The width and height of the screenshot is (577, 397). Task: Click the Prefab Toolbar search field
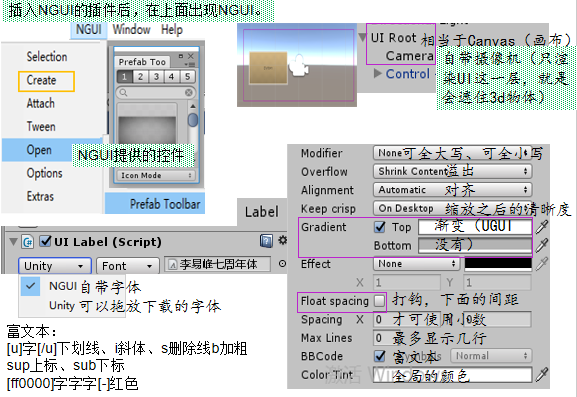pyautogui.click(x=156, y=92)
